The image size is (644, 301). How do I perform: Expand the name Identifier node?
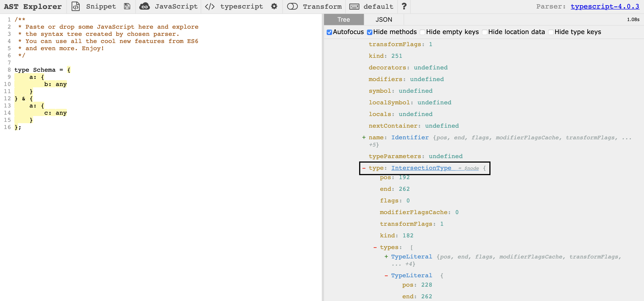tap(364, 137)
